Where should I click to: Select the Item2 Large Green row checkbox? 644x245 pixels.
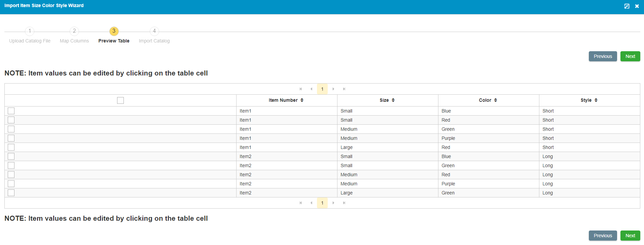click(x=11, y=193)
